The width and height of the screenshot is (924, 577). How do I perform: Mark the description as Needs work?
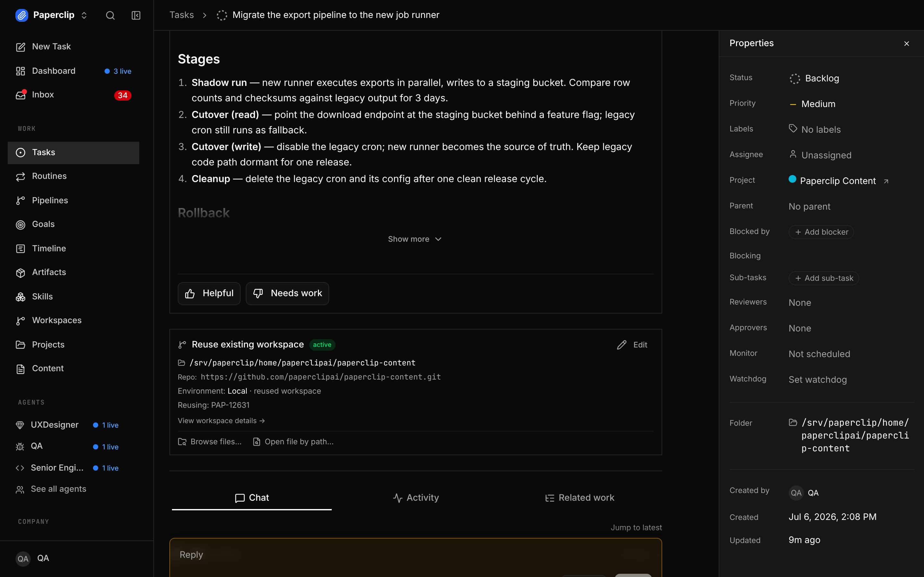(287, 293)
